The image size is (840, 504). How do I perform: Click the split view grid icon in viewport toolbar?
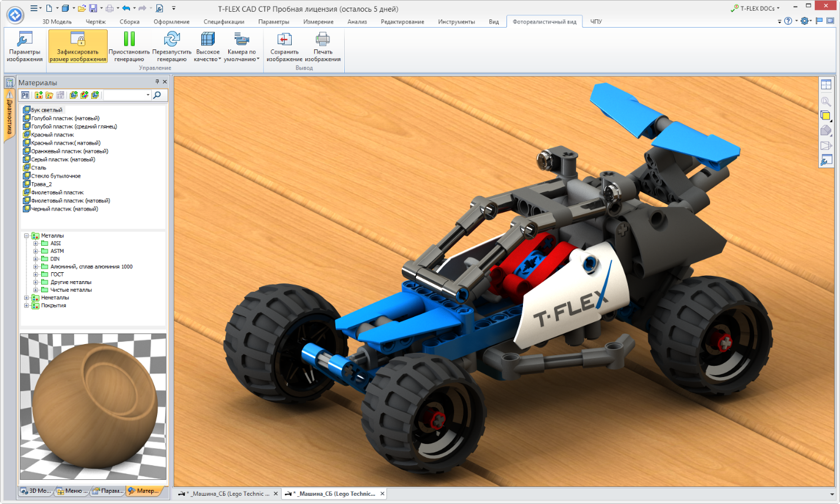pos(826,85)
